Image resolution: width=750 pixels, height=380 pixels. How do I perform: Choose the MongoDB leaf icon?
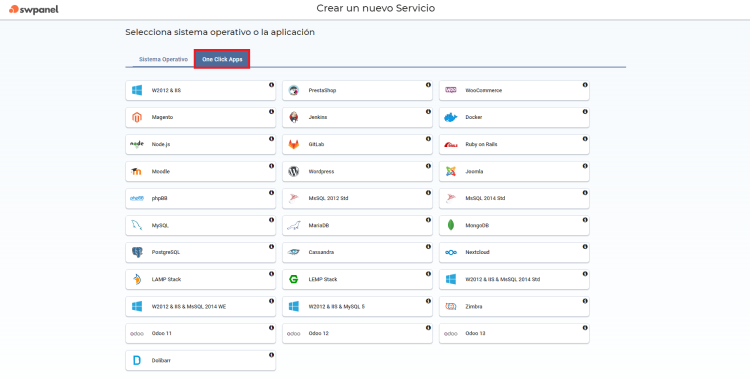click(451, 225)
